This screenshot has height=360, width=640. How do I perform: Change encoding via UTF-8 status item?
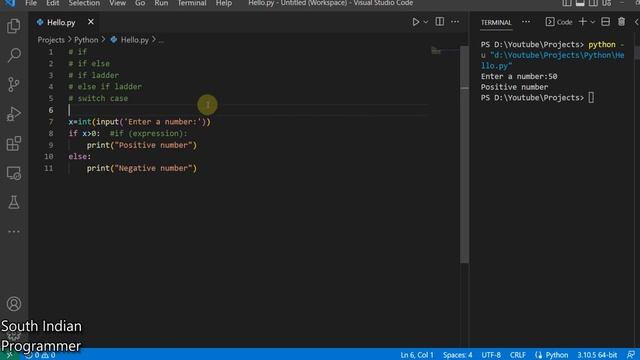tap(491, 355)
